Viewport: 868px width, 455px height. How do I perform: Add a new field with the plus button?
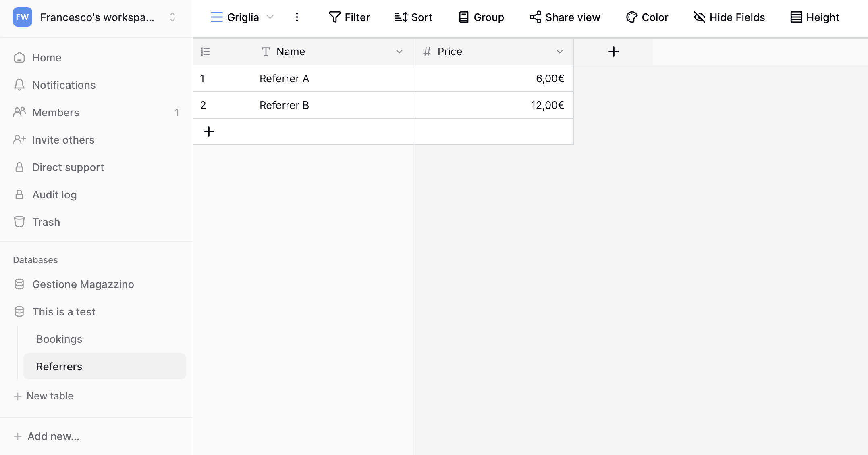pyautogui.click(x=613, y=51)
